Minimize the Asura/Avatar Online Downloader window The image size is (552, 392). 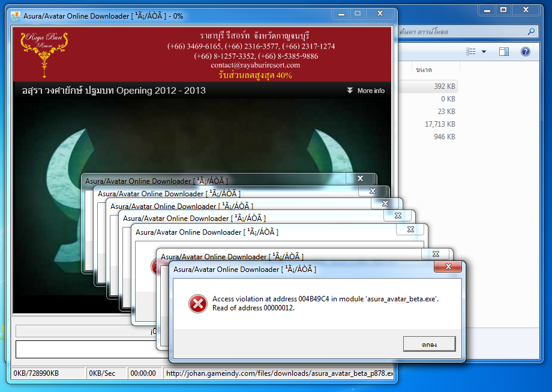point(341,14)
